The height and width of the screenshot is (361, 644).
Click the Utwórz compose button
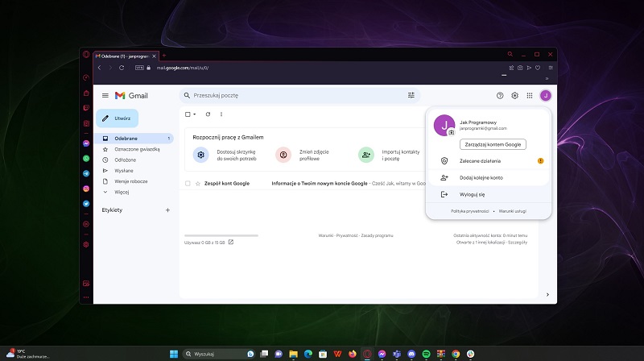coord(117,118)
